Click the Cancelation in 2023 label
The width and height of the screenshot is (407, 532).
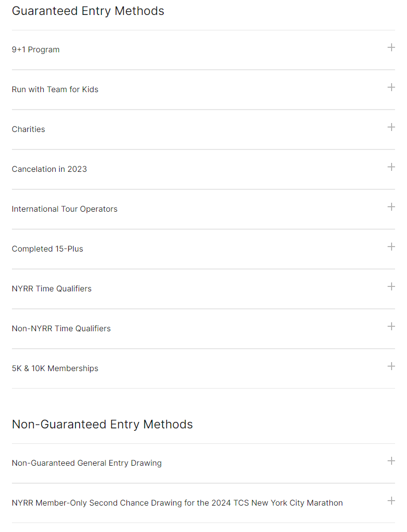[x=49, y=169]
